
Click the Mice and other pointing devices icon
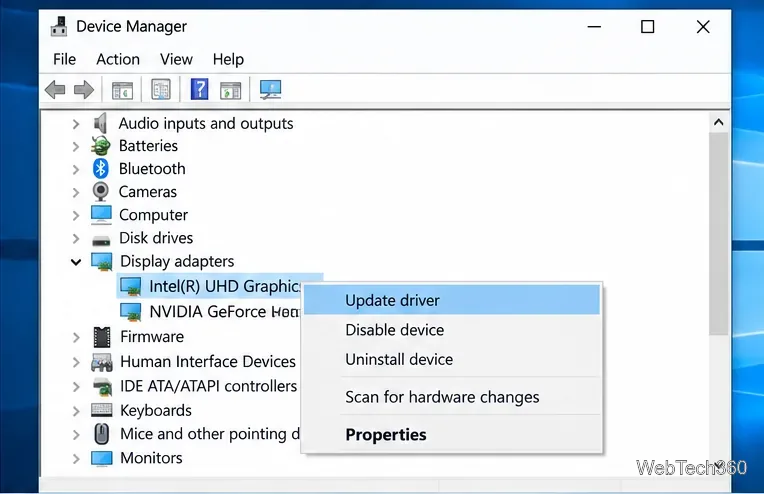click(101, 434)
